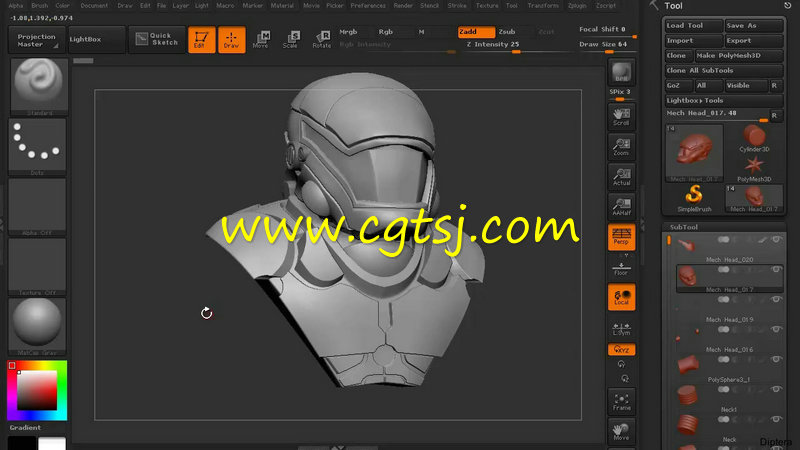Toggle Persp perspective view
Image resolution: width=800 pixels, height=450 pixels.
click(x=621, y=237)
